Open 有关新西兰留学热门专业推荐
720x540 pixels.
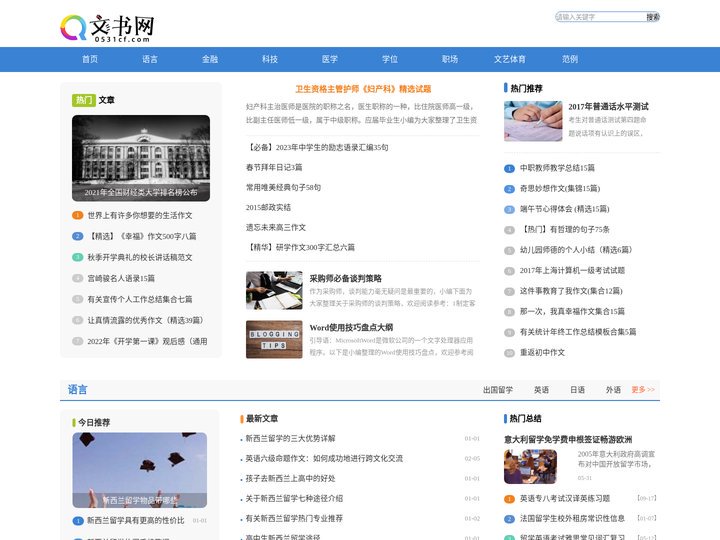coord(294,518)
